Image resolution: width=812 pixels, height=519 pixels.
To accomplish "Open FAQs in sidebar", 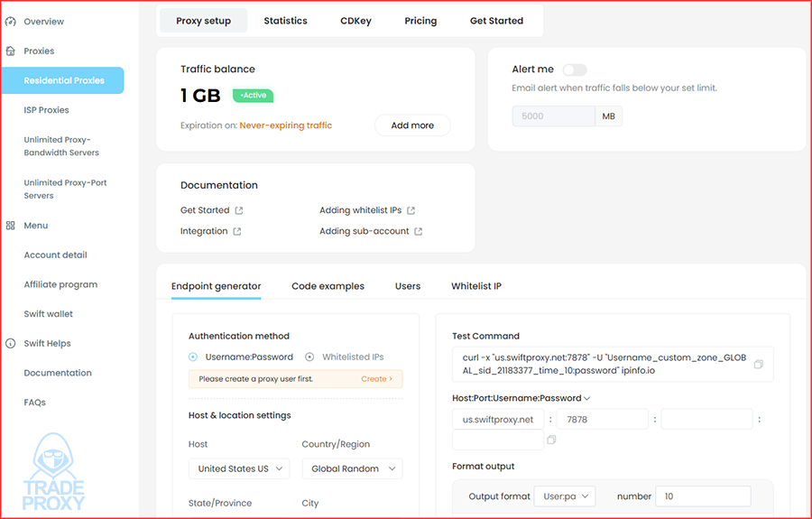I will tap(34, 403).
